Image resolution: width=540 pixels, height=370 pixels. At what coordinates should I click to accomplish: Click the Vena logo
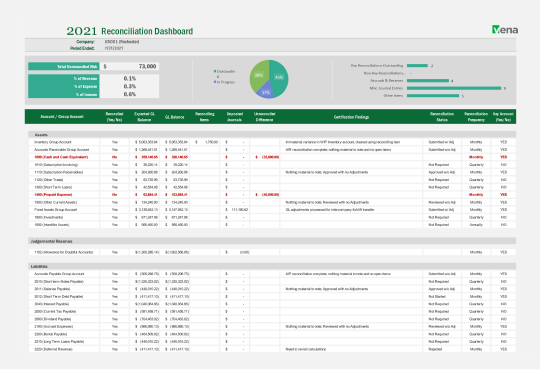[505, 30]
